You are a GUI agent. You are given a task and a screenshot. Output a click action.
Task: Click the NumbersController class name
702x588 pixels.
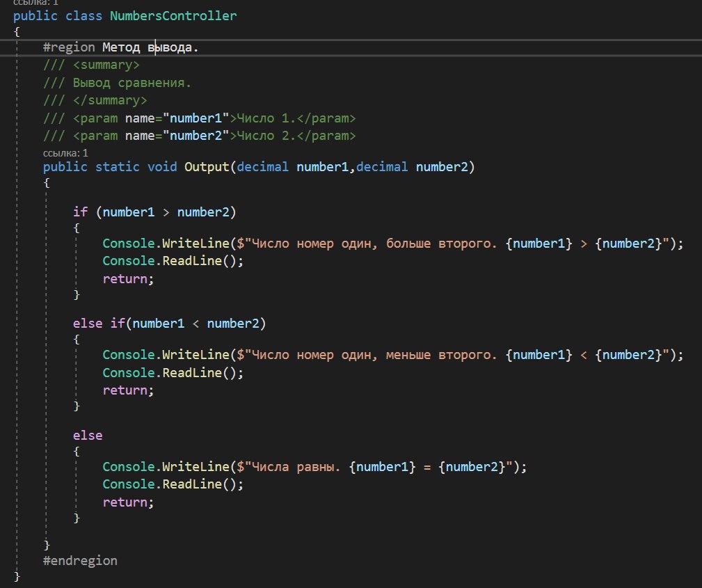coord(173,15)
